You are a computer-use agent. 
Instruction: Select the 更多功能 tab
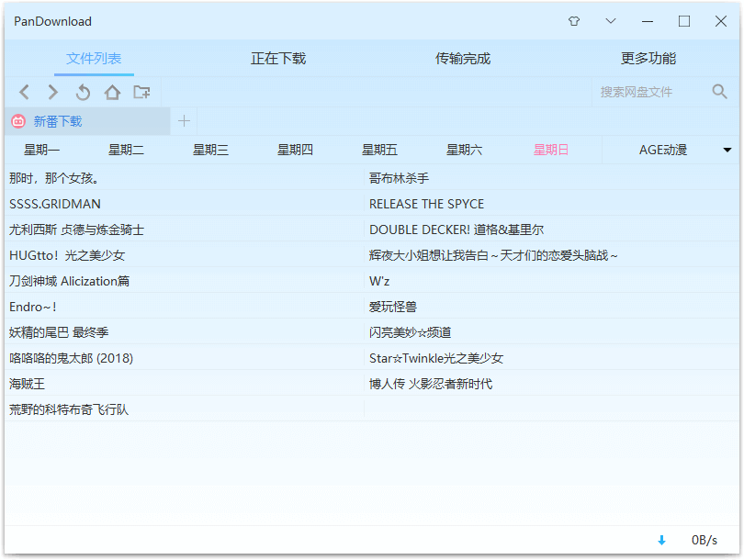tap(648, 59)
